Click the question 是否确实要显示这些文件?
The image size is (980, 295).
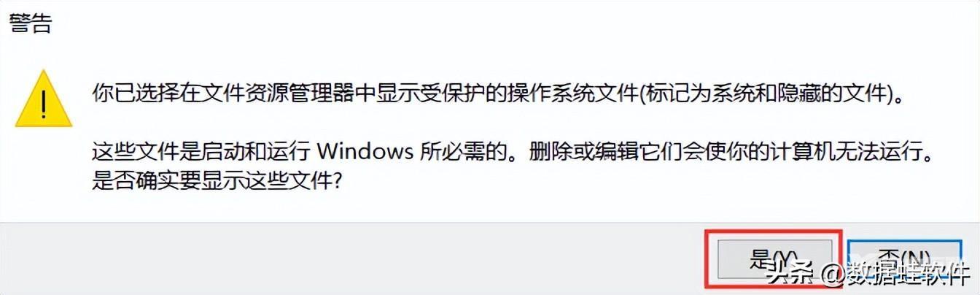coord(217,181)
